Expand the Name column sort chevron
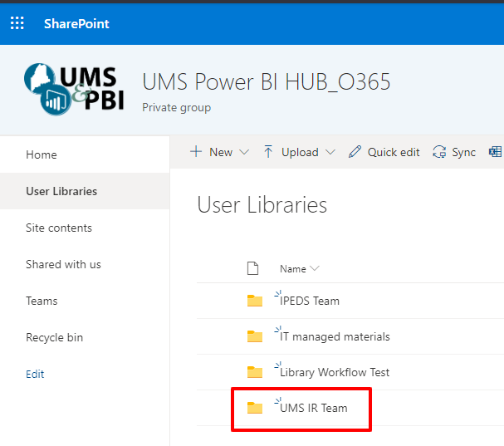 (315, 268)
